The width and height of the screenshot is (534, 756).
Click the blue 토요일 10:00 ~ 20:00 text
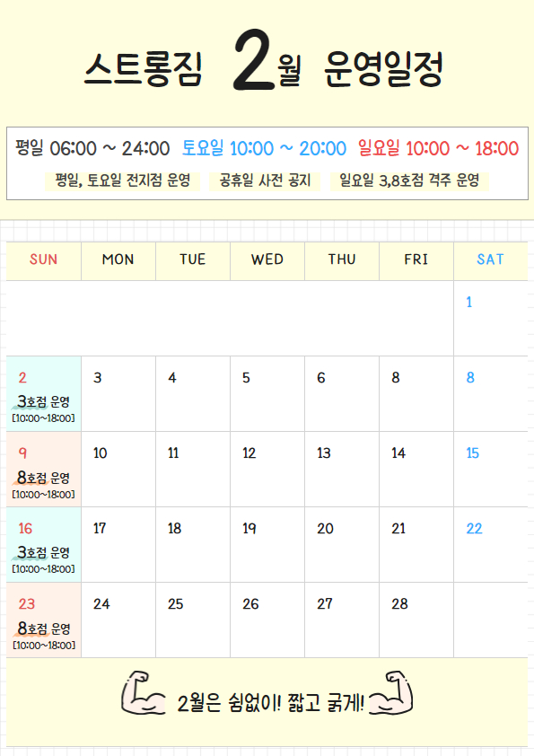point(264,148)
